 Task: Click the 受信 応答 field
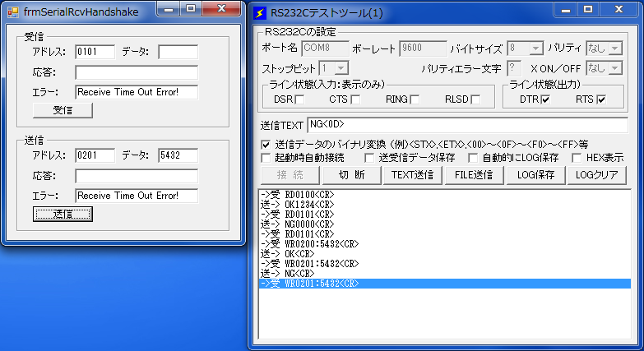click(137, 72)
